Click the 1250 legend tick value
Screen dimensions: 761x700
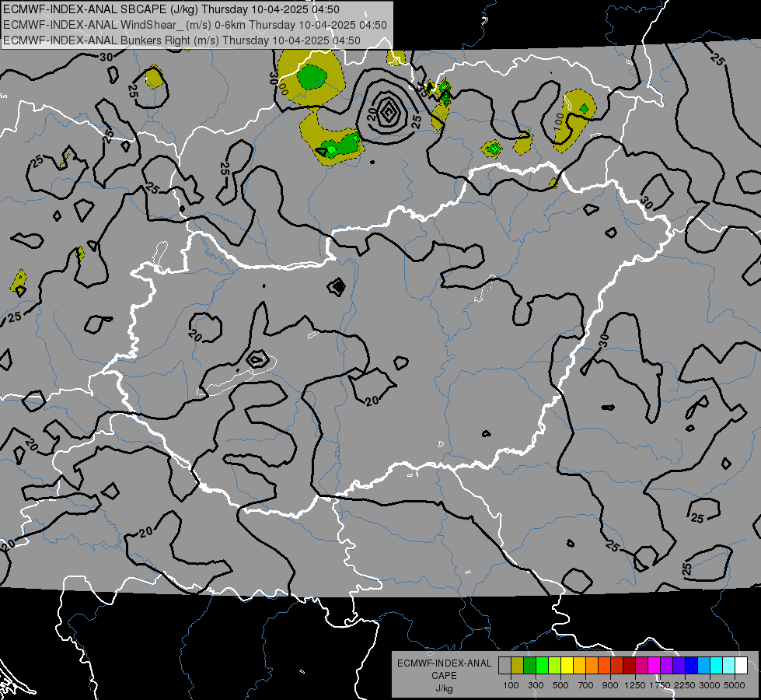[635, 685]
